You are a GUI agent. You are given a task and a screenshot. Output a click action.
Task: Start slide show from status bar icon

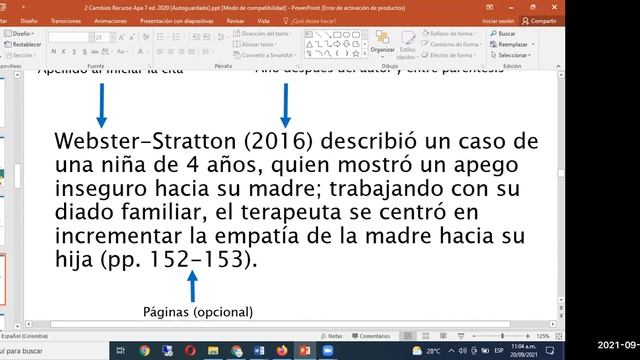coord(461,336)
